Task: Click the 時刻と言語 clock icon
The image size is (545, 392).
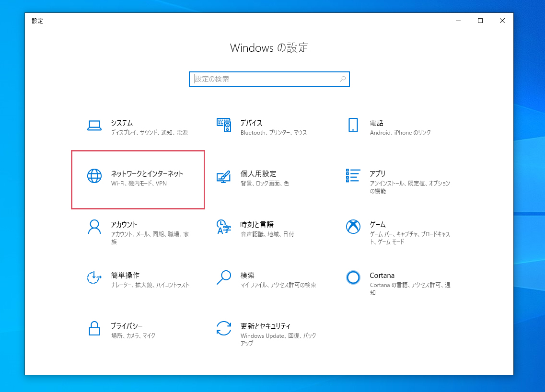Action: 223,227
